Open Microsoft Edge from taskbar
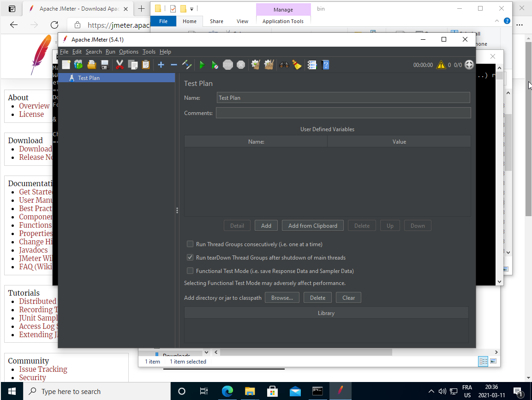The width and height of the screenshot is (532, 400). tap(227, 391)
